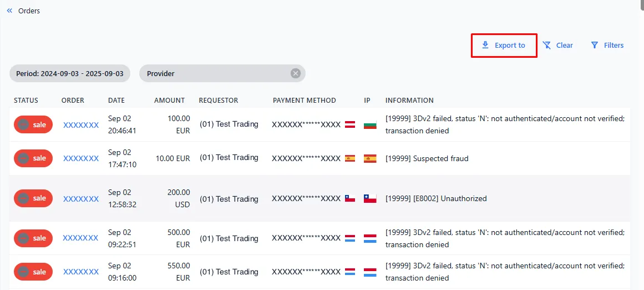Click Chile flag in the IP column
644x290 pixels.
(370, 198)
